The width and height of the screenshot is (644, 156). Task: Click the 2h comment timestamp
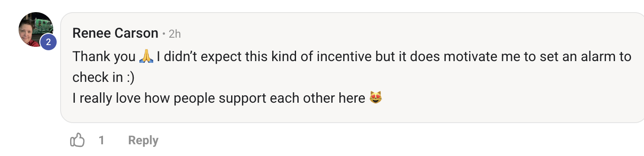tap(174, 33)
